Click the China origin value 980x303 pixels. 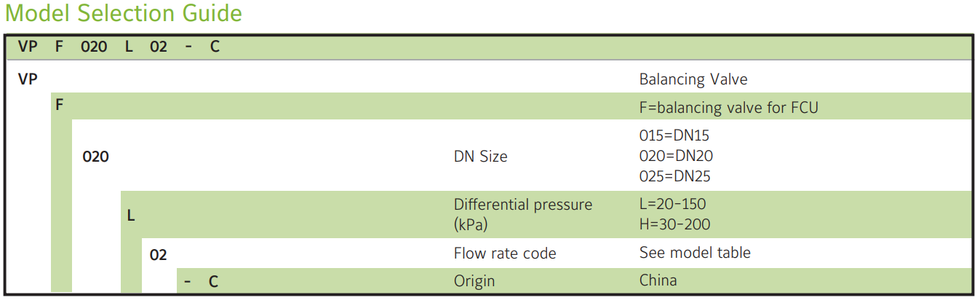pyautogui.click(x=658, y=280)
